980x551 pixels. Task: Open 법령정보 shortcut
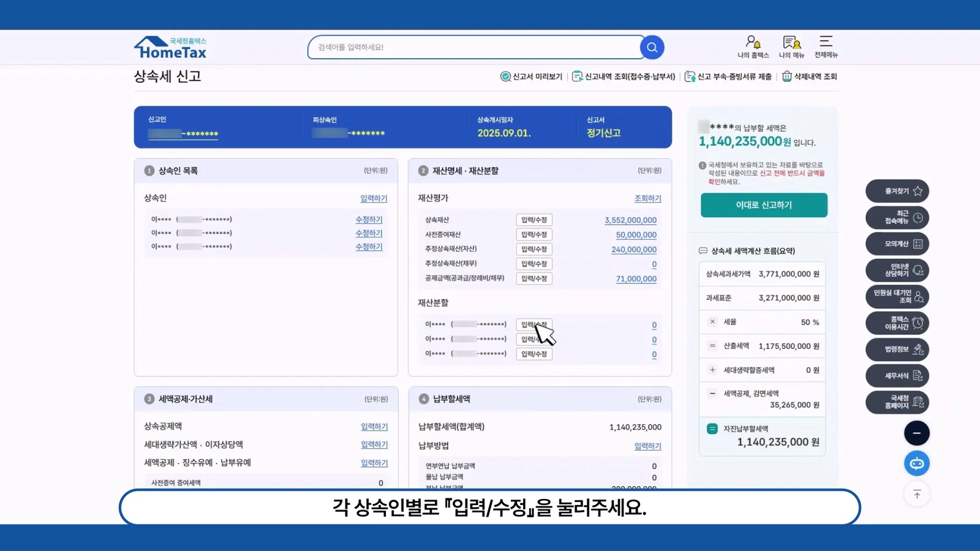[897, 349]
